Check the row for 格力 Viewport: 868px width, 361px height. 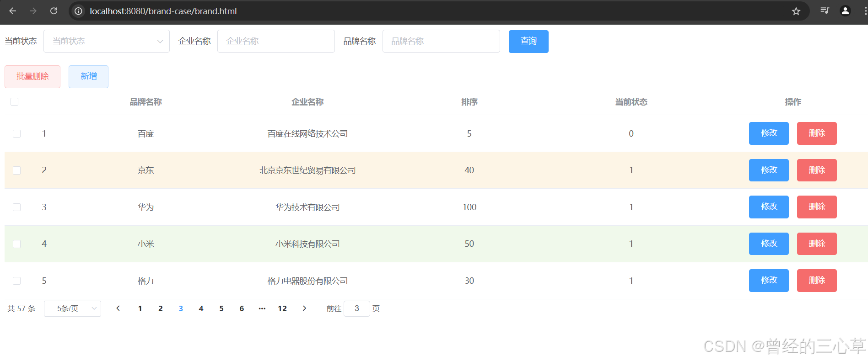(x=17, y=281)
